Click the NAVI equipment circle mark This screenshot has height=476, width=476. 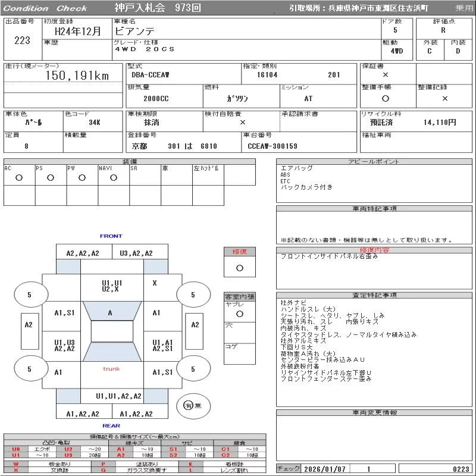[x=114, y=177]
